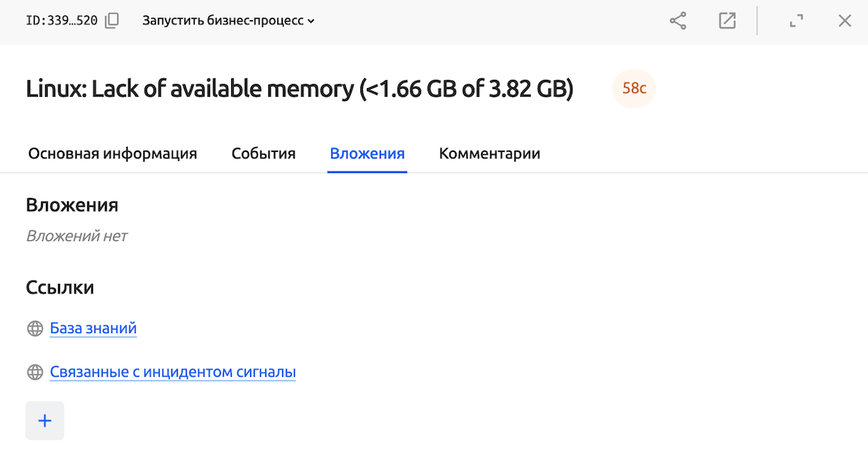Click the share icon
The width and height of the screenshot is (868, 451).
tap(678, 21)
